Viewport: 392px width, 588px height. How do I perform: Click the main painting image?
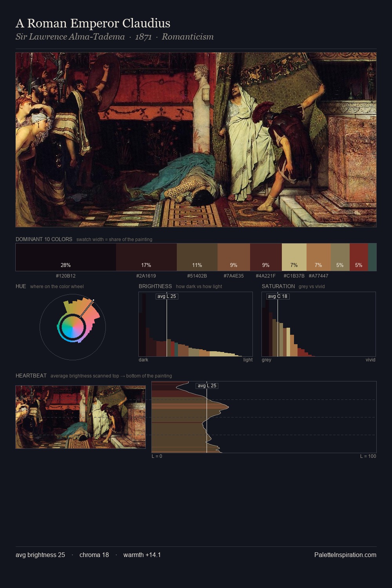pos(196,140)
